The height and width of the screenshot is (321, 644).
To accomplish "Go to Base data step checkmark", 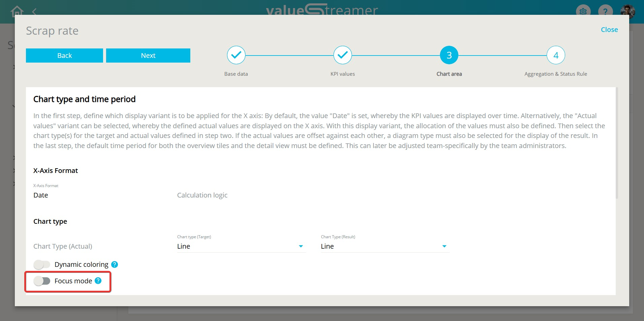I will pos(236,55).
